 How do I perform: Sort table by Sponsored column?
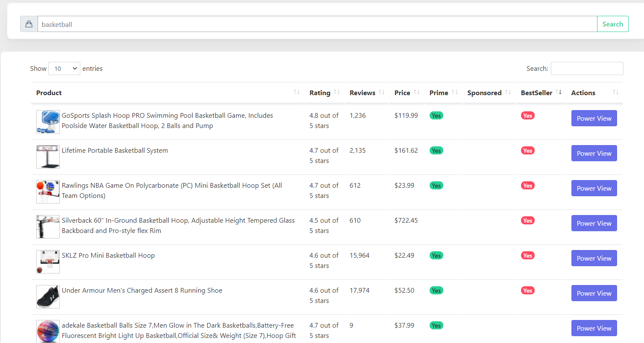489,93
